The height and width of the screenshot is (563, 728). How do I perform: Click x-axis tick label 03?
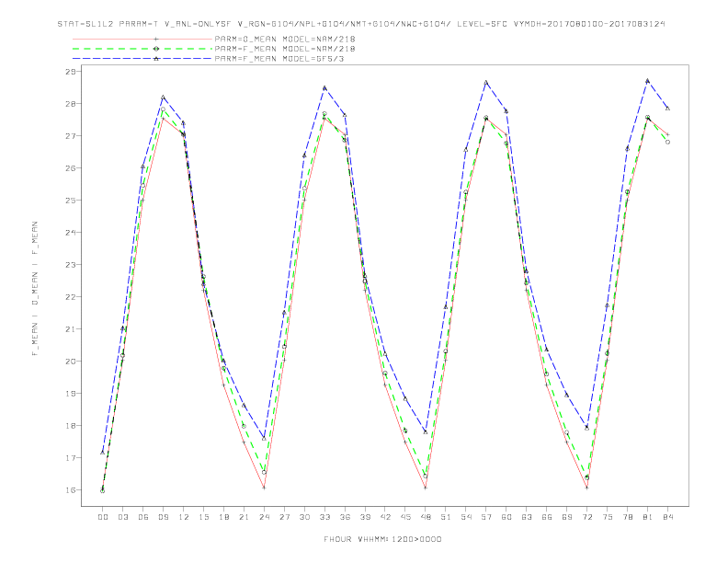click(x=122, y=517)
